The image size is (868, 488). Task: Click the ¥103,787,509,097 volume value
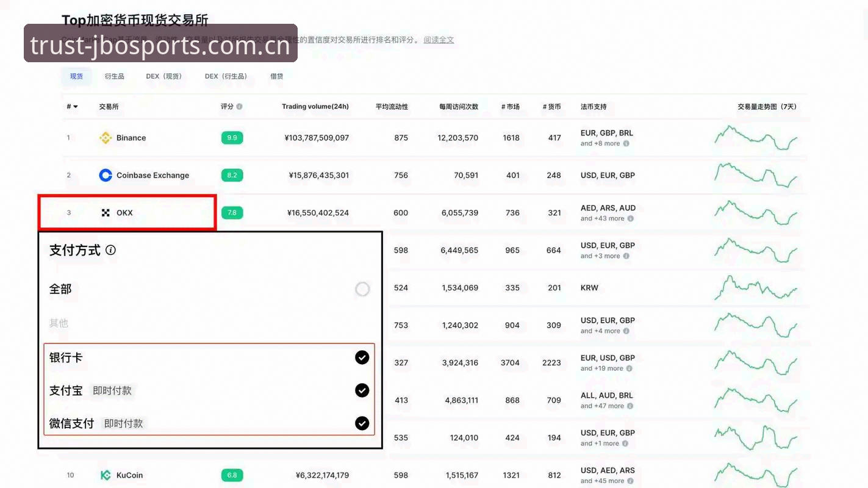317,138
